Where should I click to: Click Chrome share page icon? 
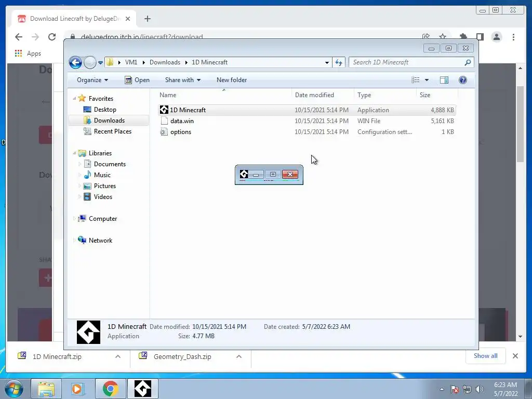426,37
